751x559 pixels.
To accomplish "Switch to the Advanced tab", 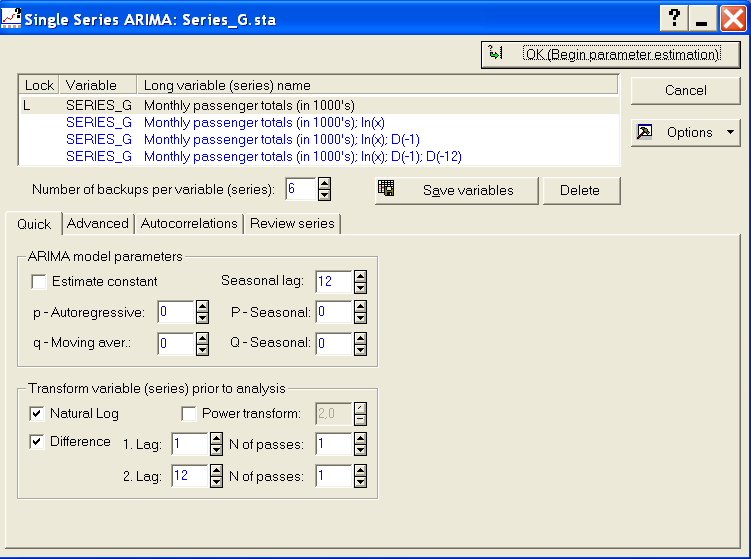I will tap(97, 223).
